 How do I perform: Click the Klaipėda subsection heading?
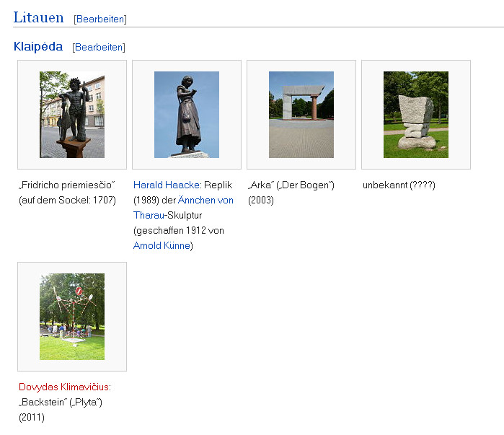pyautogui.click(x=38, y=47)
